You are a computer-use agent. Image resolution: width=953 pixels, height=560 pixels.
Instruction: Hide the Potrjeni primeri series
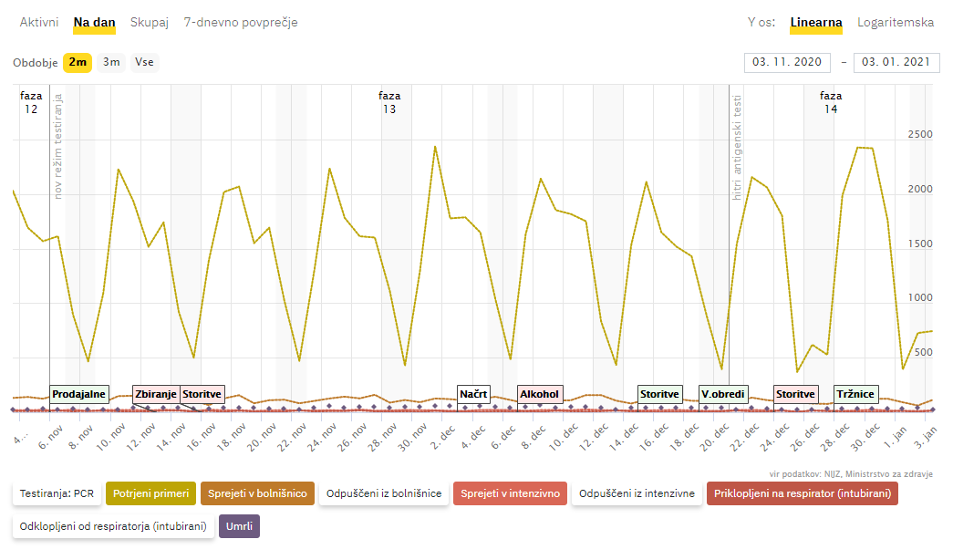click(x=150, y=493)
